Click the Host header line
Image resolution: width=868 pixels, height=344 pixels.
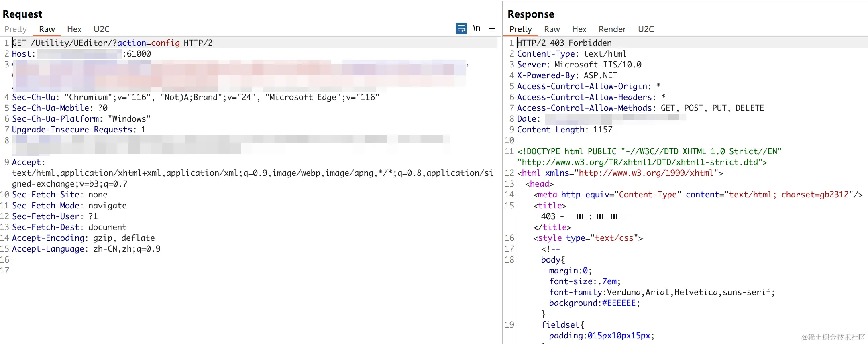point(82,54)
